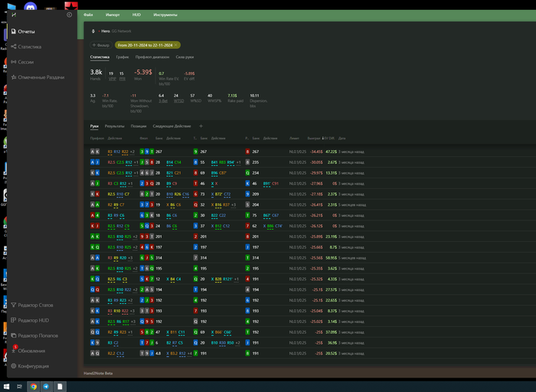
Task: Click the player icon beside Hero
Action: [93, 31]
